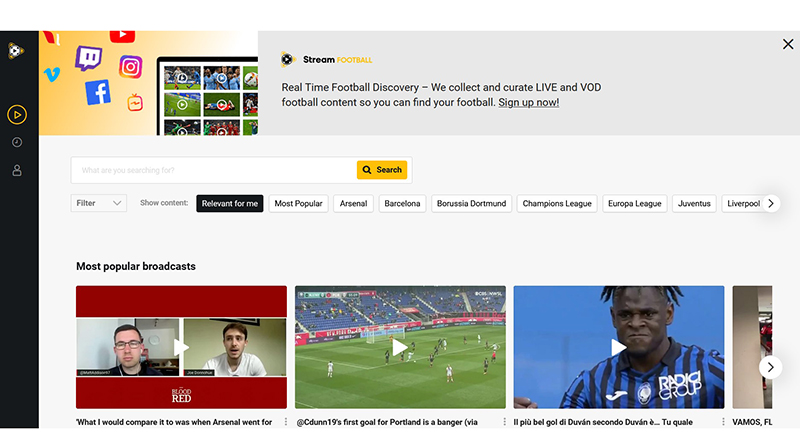Open options menu for Duván video

pyautogui.click(x=723, y=422)
